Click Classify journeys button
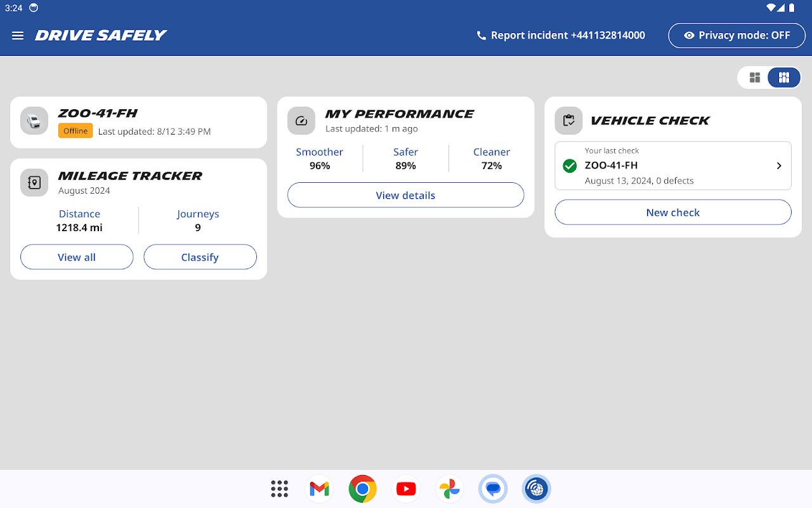Image resolution: width=812 pixels, height=508 pixels. coord(200,257)
